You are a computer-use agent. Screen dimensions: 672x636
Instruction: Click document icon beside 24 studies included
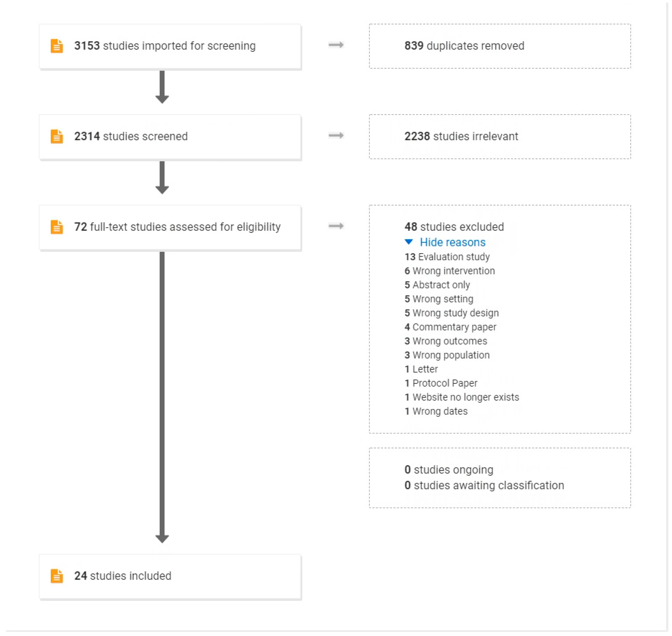[x=57, y=576]
